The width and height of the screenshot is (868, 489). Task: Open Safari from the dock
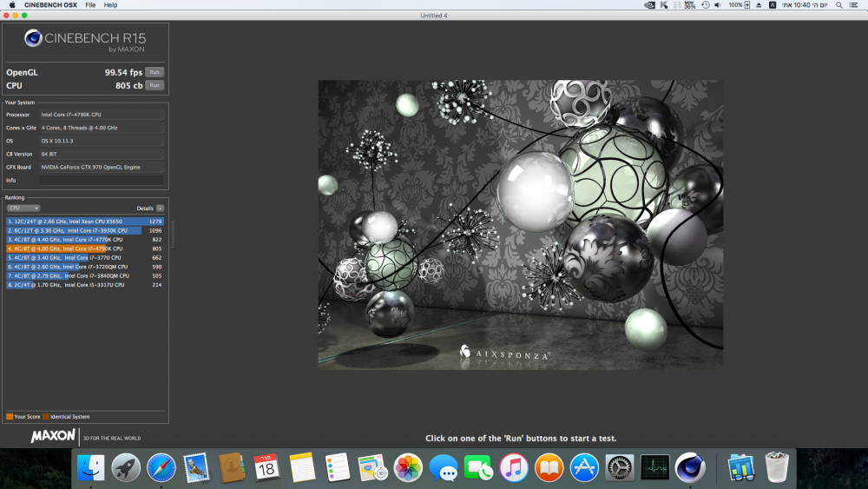tap(161, 468)
